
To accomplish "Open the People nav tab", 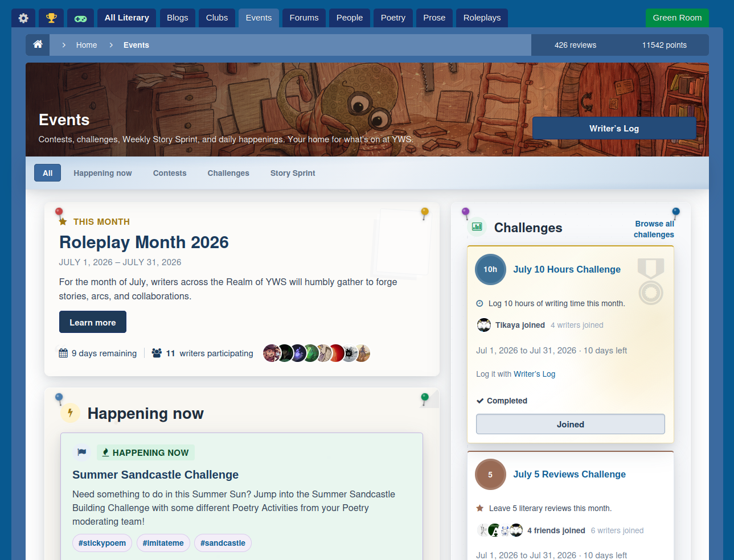I will pos(349,18).
